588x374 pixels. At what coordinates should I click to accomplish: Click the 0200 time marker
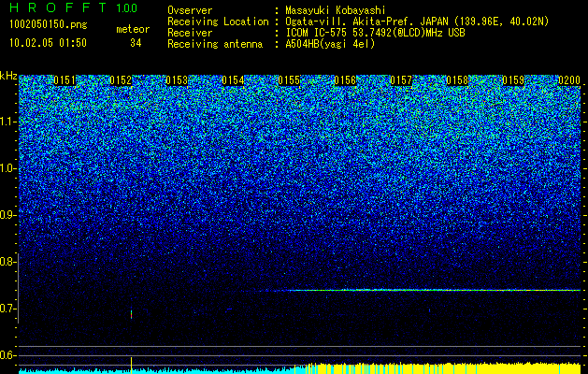click(x=569, y=80)
